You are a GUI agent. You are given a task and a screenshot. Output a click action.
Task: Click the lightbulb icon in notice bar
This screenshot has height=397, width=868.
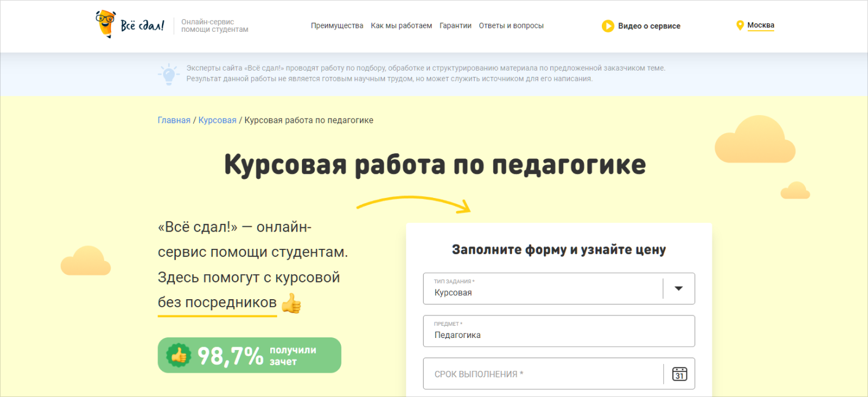click(168, 73)
